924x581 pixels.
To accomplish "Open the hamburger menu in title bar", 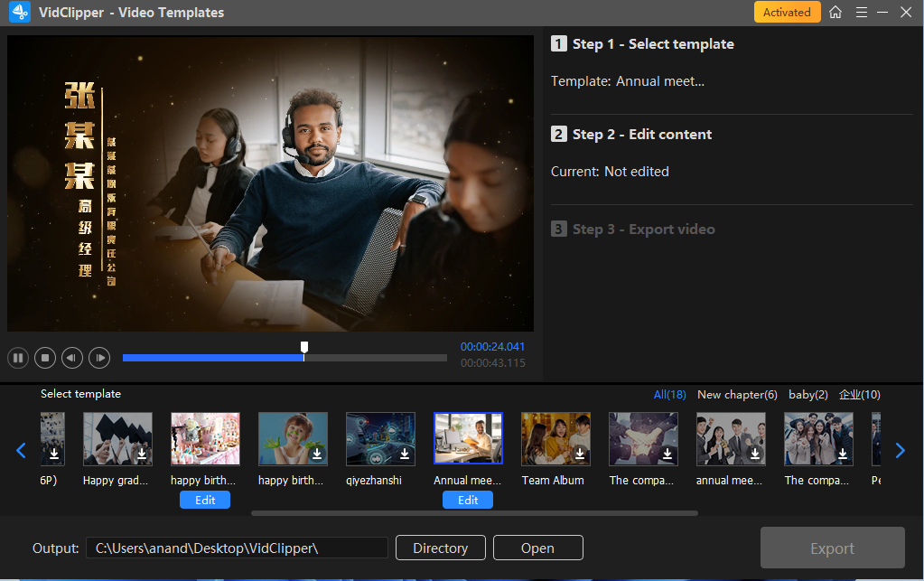I will (x=861, y=12).
